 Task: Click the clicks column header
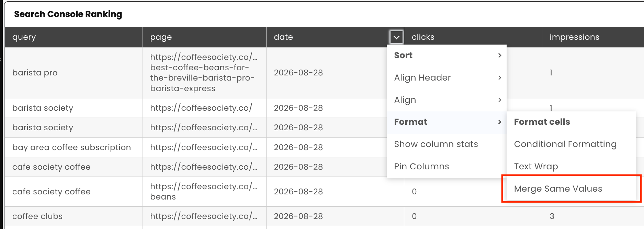(x=473, y=37)
